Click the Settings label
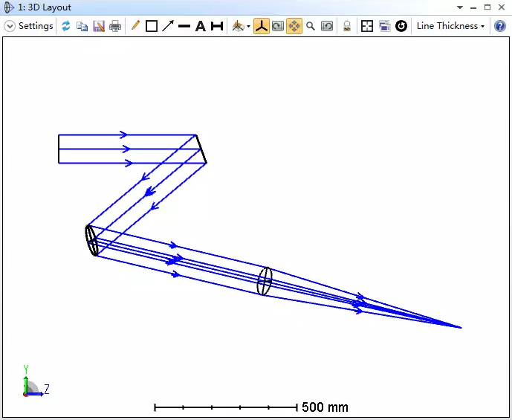 tap(36, 26)
